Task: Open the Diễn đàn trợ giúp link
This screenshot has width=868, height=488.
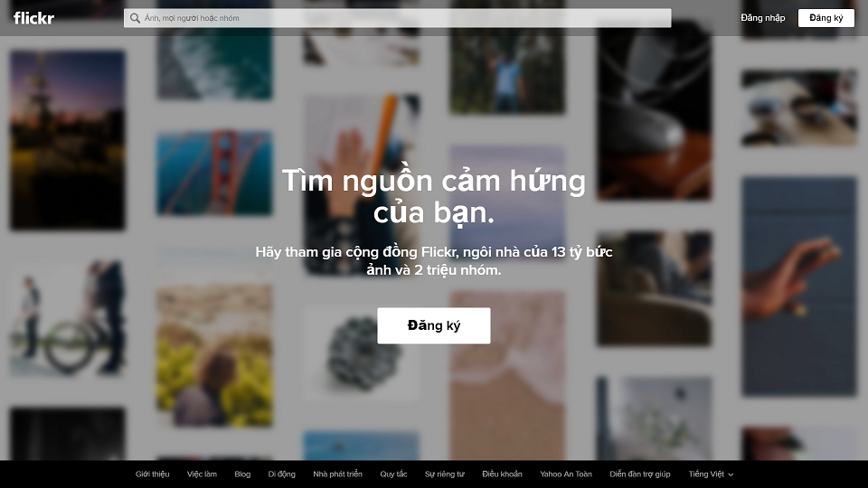Action: [640, 474]
